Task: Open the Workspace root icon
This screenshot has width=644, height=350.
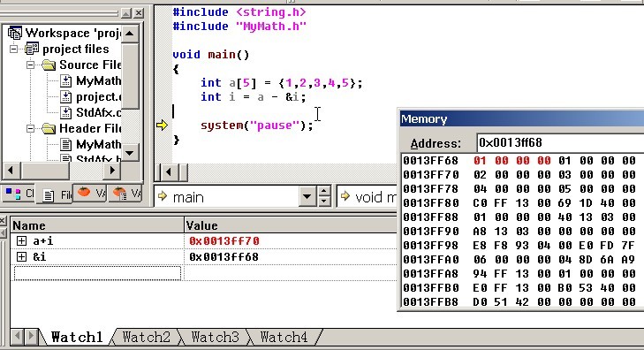Action: (x=15, y=33)
